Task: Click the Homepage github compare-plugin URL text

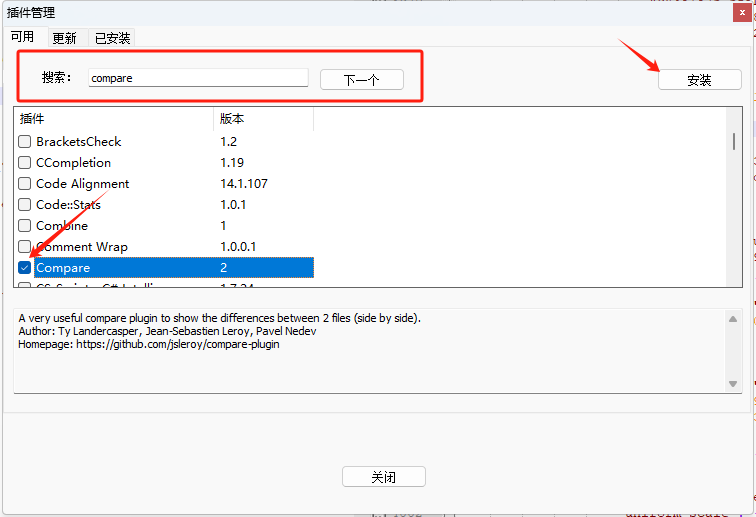Action: [178, 344]
